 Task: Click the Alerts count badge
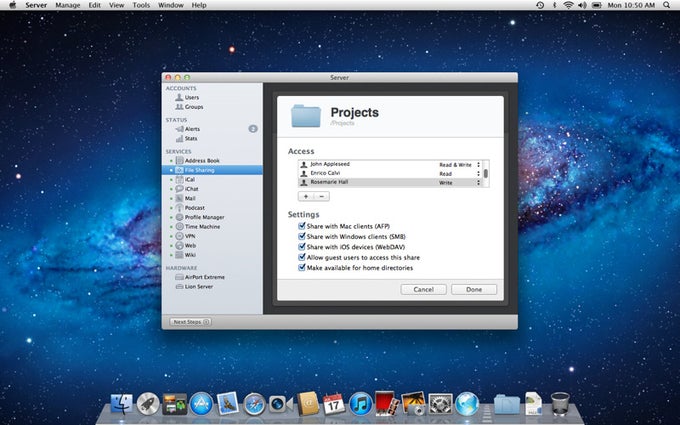point(253,129)
